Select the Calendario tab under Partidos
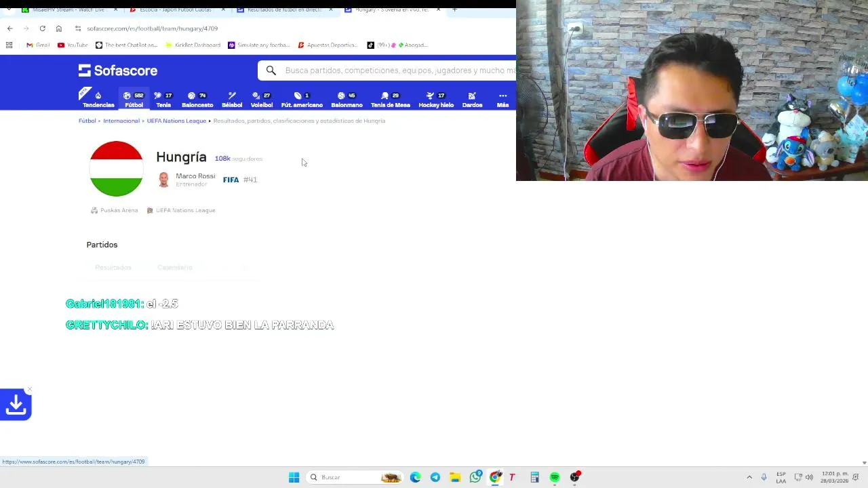 coord(175,268)
